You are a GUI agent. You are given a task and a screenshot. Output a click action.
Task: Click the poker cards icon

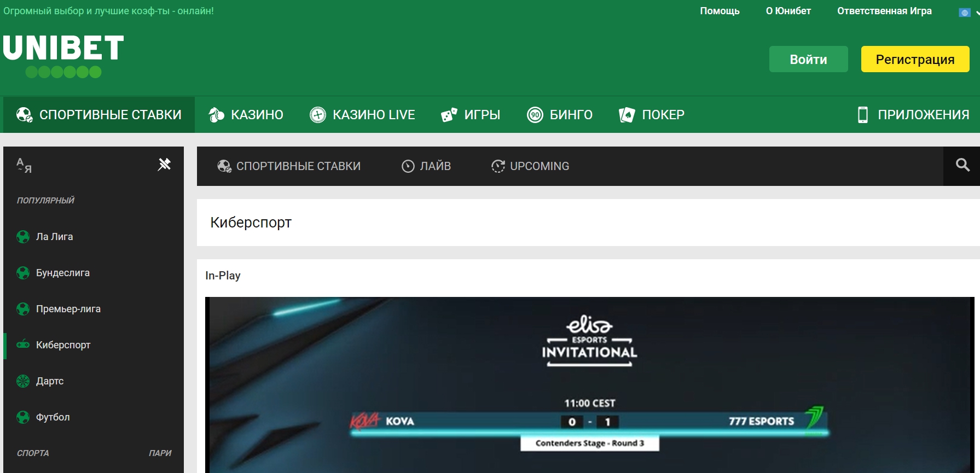pos(627,115)
